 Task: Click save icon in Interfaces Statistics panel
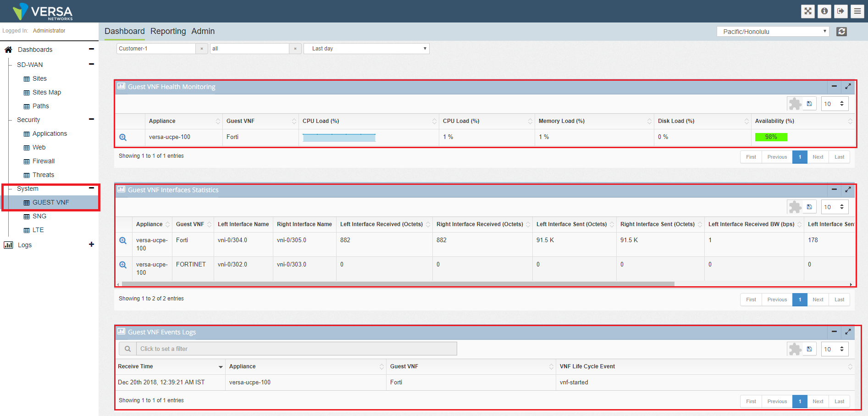click(x=809, y=207)
